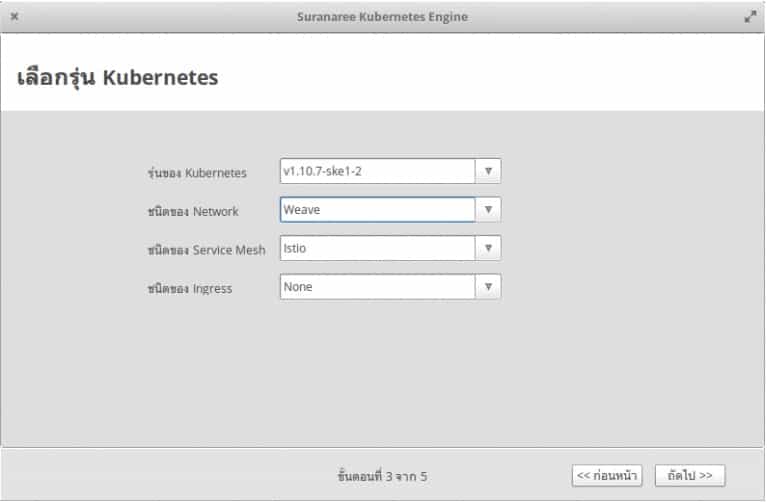Click the ชนิดของ Service Mesh label

coord(206,250)
